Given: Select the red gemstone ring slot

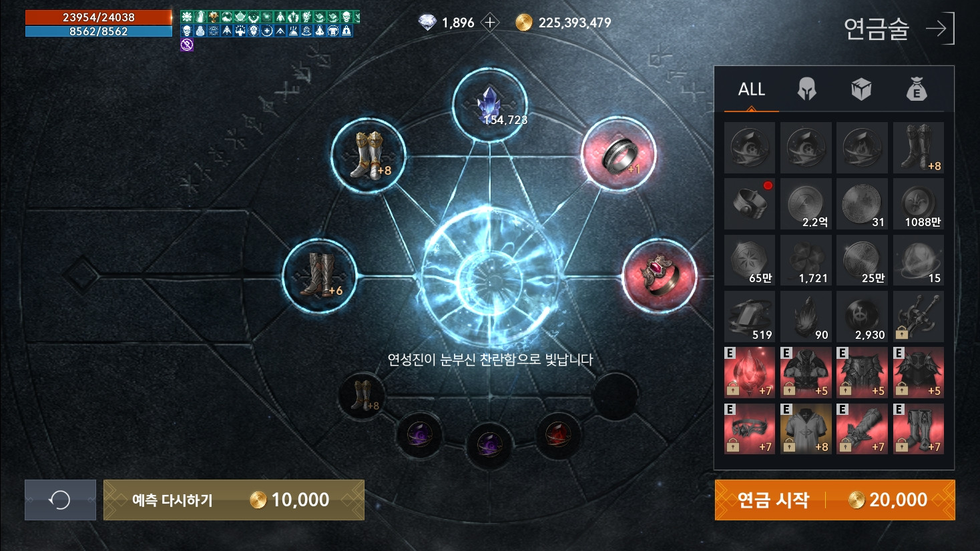Looking at the screenshot, I should click(659, 275).
